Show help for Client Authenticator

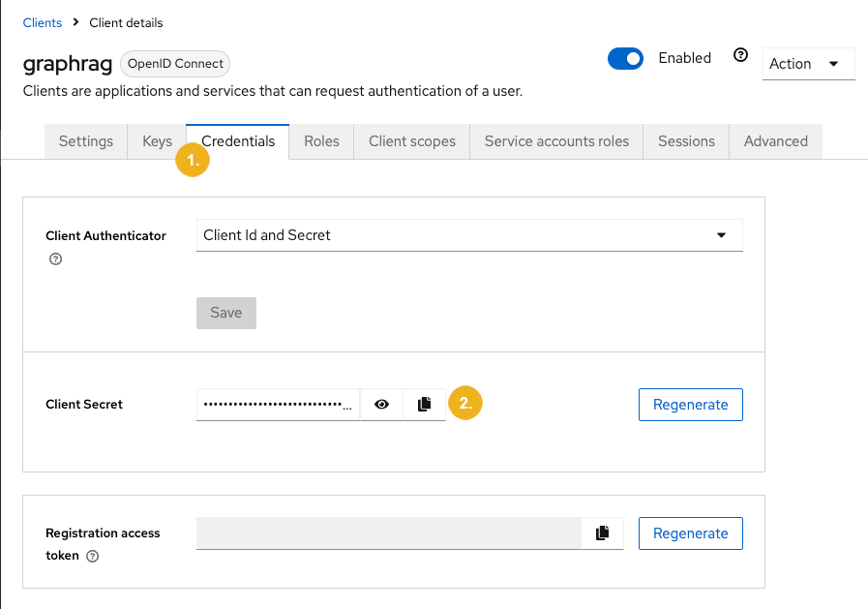[x=55, y=259]
